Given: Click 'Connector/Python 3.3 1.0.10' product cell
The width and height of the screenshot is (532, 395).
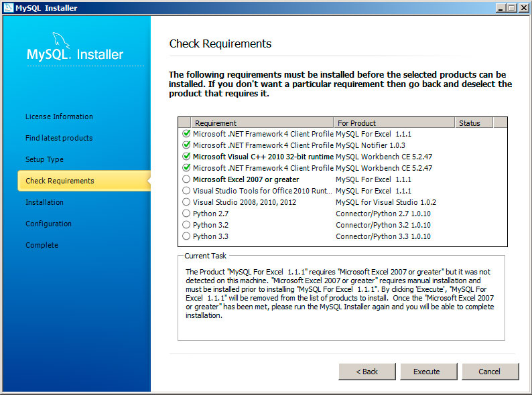Looking at the screenshot, I should [x=383, y=236].
